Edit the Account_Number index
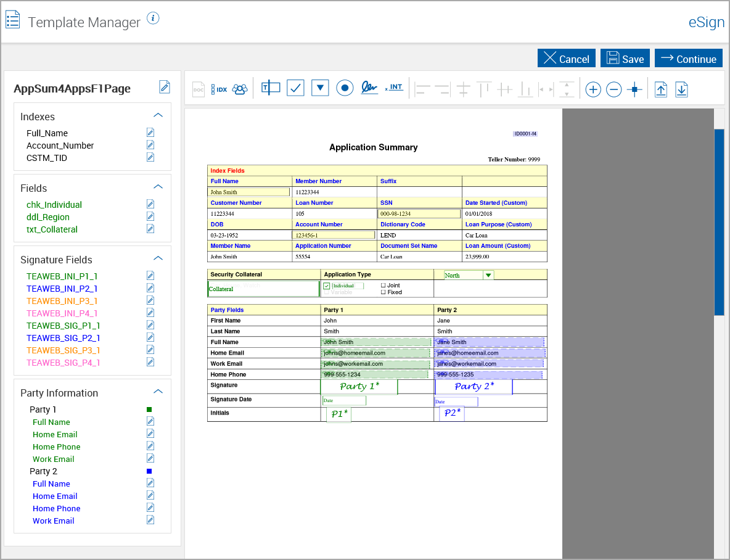This screenshot has height=560, width=730. pyautogui.click(x=150, y=145)
